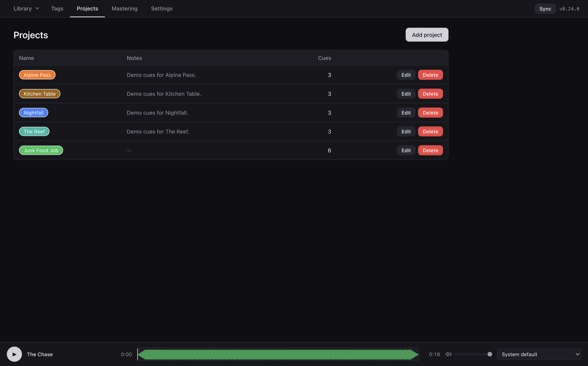Delete the Nightfall project

point(430,113)
